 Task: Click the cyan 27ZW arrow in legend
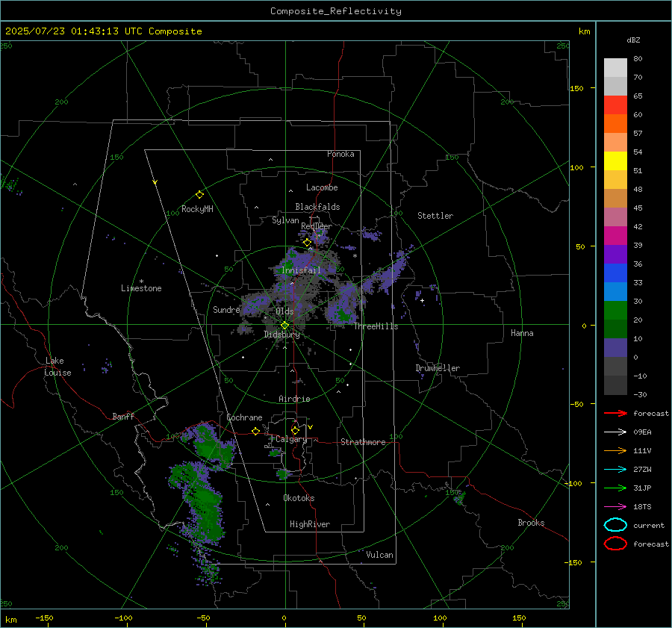point(615,470)
